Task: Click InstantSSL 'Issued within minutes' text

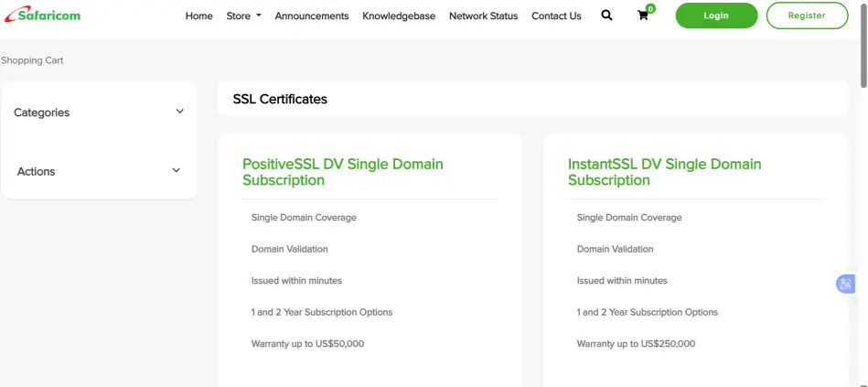Action: tap(622, 281)
